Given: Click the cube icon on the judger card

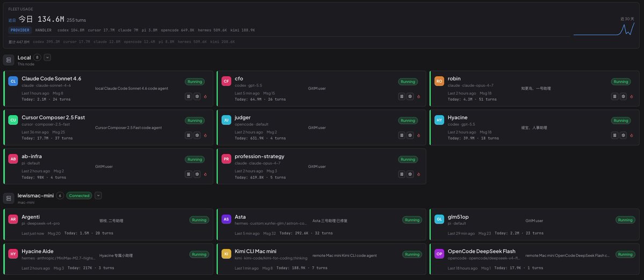Looking at the screenshot, I should click(410, 135).
